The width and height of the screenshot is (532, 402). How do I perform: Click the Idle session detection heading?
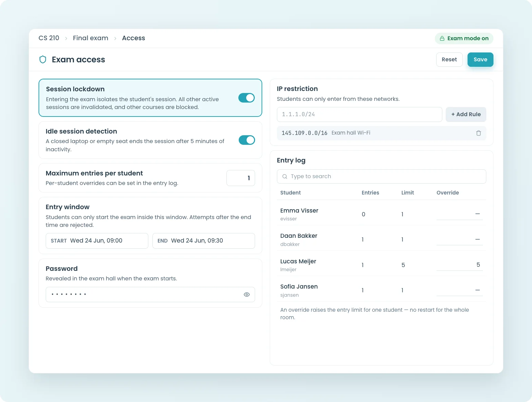[x=81, y=132]
